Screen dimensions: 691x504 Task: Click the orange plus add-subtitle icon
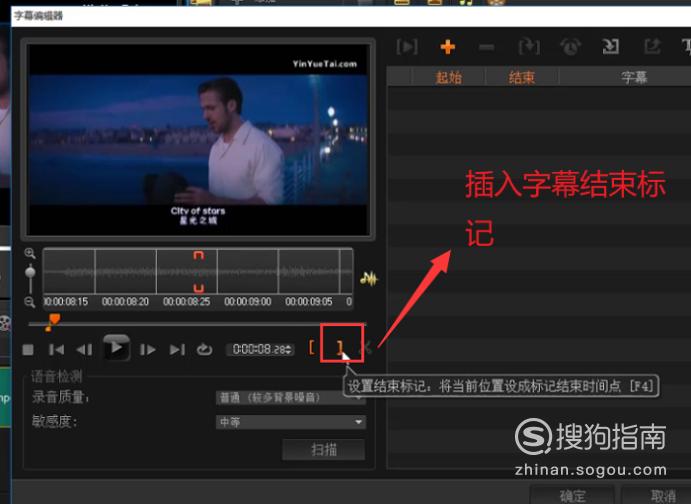coord(447,47)
